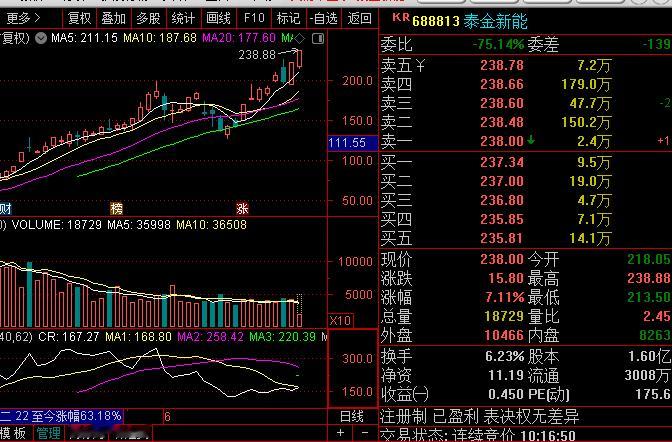The image size is (672, 442).
Task: Click the 总量 value 18729
Action: click(x=504, y=316)
